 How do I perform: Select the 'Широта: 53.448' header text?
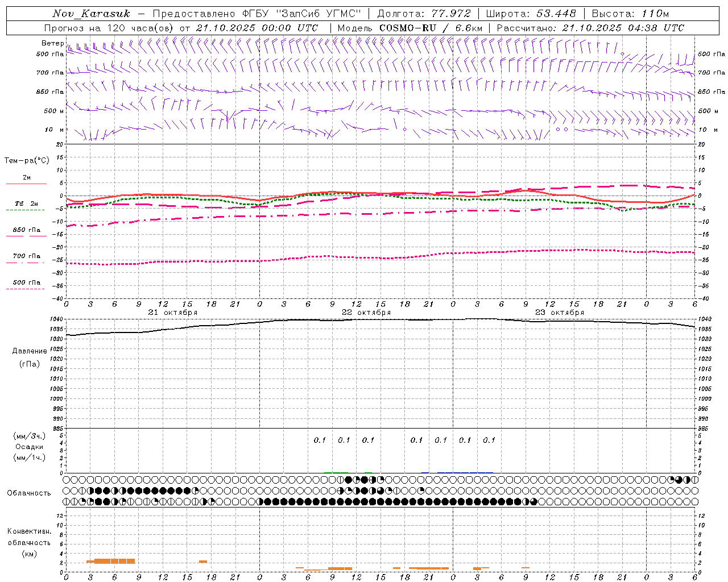click(531, 14)
